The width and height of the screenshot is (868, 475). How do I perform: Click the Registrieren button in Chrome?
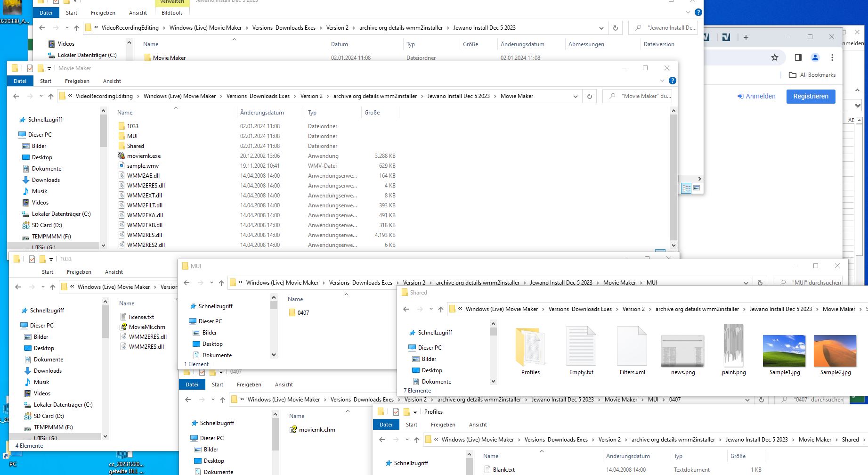click(811, 96)
